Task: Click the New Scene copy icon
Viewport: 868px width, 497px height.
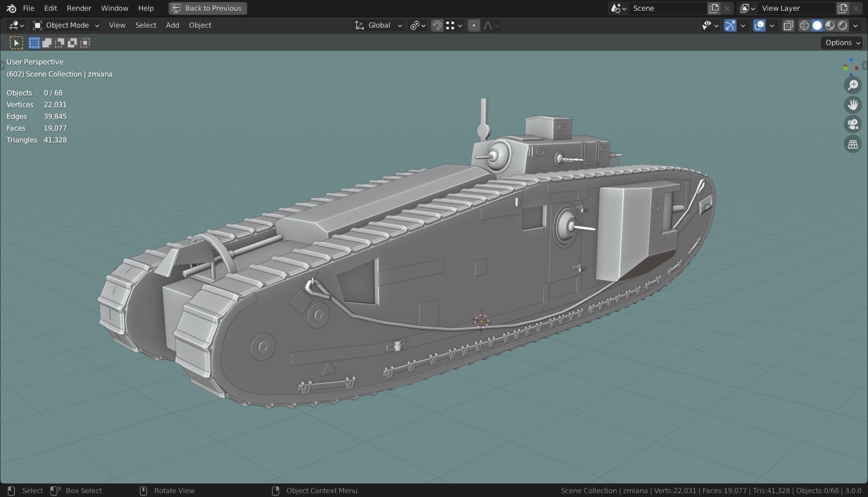Action: coord(714,8)
